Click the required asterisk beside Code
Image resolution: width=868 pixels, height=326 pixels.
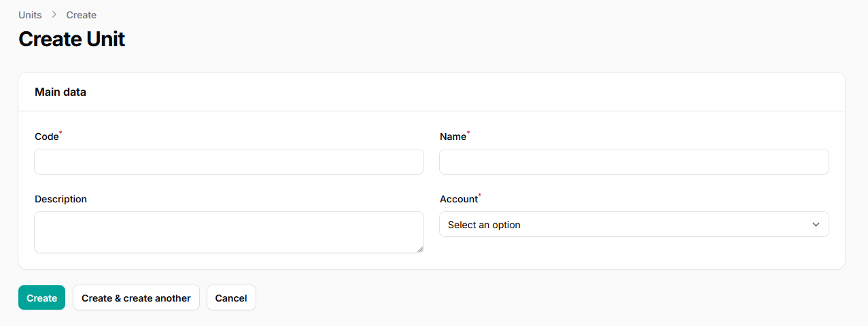[61, 133]
